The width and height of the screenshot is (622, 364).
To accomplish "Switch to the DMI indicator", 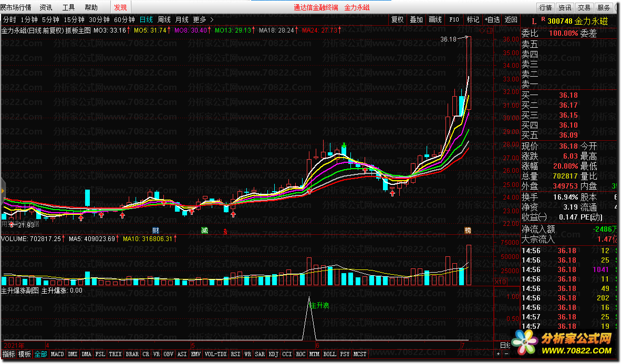I will click(72, 354).
